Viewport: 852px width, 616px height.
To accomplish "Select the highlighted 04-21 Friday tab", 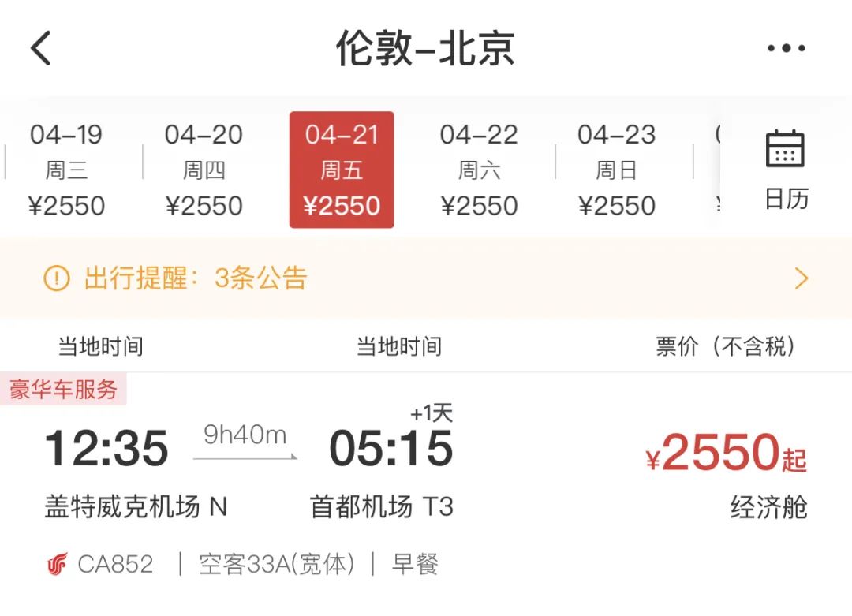I will [341, 169].
